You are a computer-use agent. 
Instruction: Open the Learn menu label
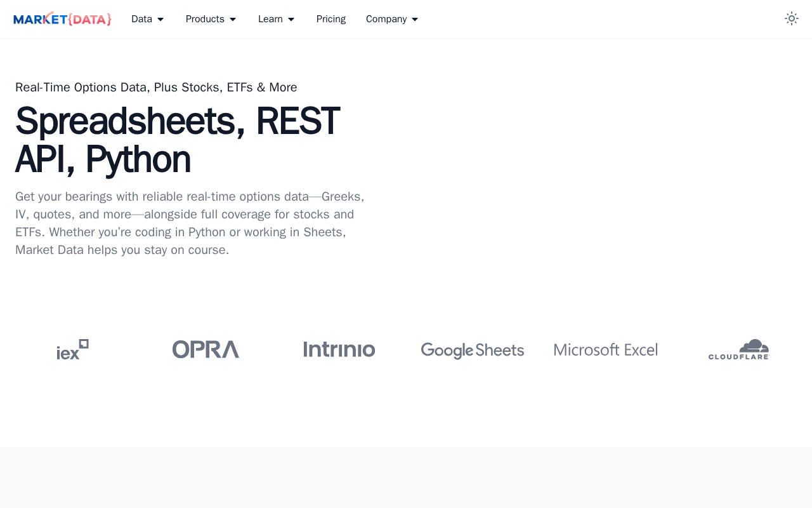click(270, 19)
